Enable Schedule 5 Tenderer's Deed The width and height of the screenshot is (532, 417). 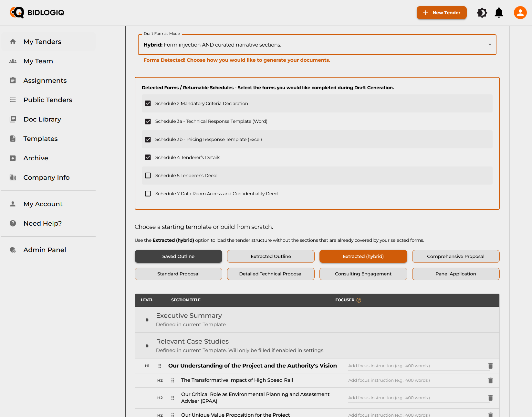click(x=148, y=176)
